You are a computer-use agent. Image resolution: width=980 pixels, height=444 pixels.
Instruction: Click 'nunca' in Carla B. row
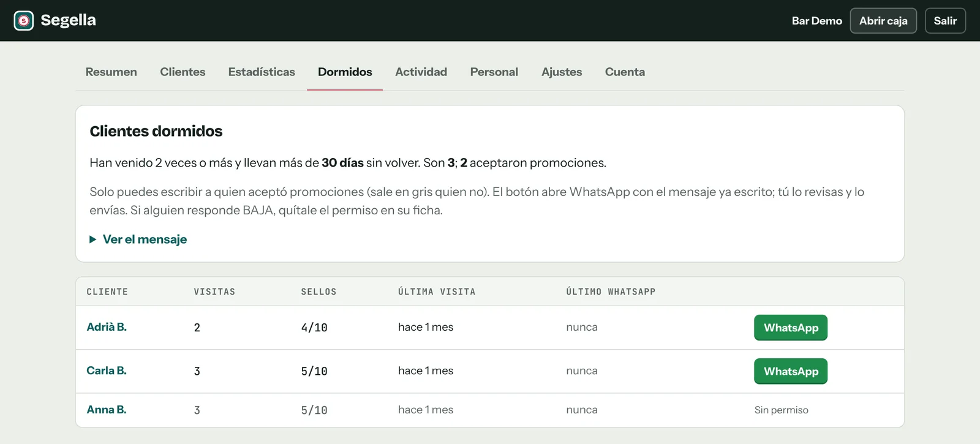pyautogui.click(x=582, y=371)
